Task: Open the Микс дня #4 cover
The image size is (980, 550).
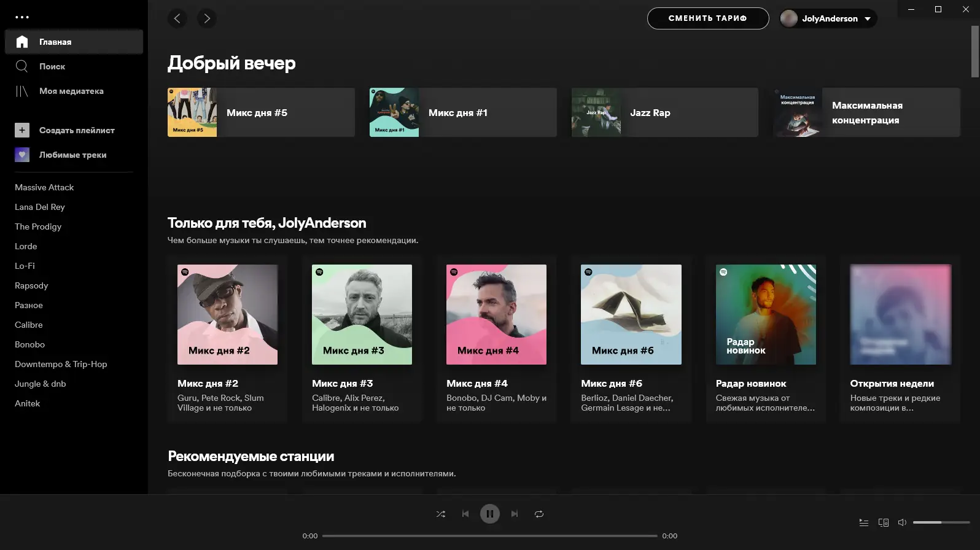Action: pyautogui.click(x=496, y=314)
